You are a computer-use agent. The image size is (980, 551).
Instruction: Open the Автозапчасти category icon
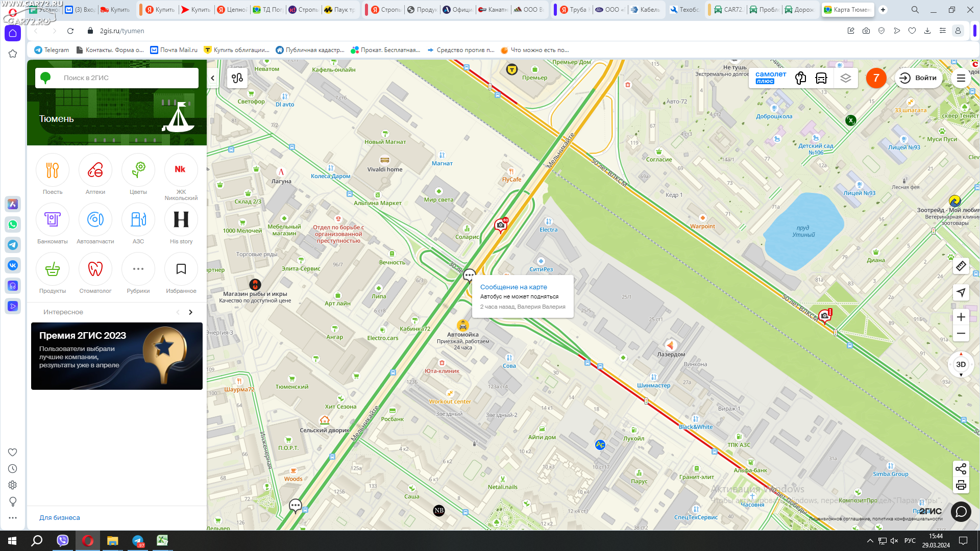(x=95, y=219)
